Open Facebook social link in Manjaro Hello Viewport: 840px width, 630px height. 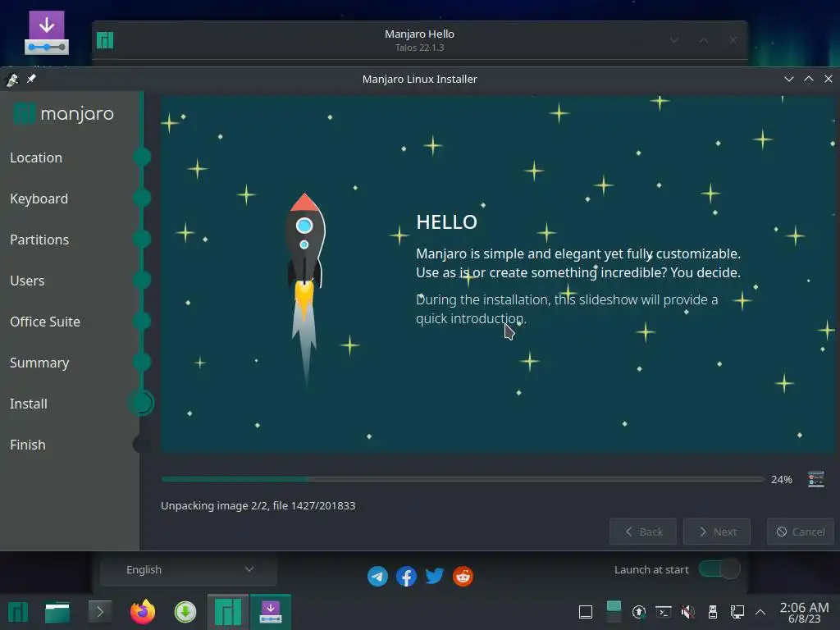click(406, 577)
